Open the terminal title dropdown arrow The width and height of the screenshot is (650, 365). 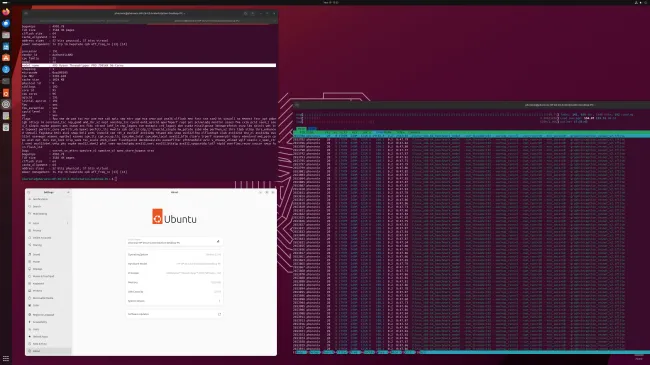click(x=184, y=13)
